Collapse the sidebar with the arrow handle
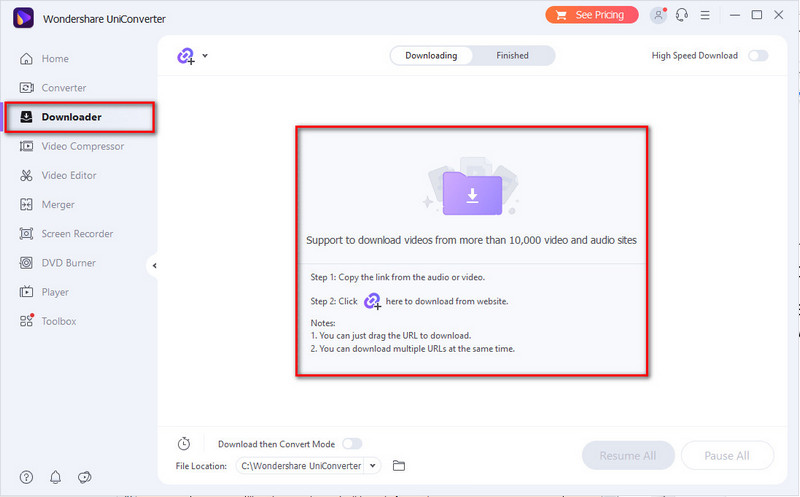 click(x=154, y=265)
